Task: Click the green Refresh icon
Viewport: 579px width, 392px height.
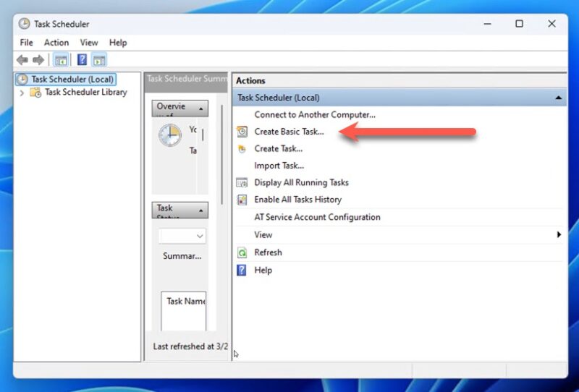Action: (x=242, y=252)
